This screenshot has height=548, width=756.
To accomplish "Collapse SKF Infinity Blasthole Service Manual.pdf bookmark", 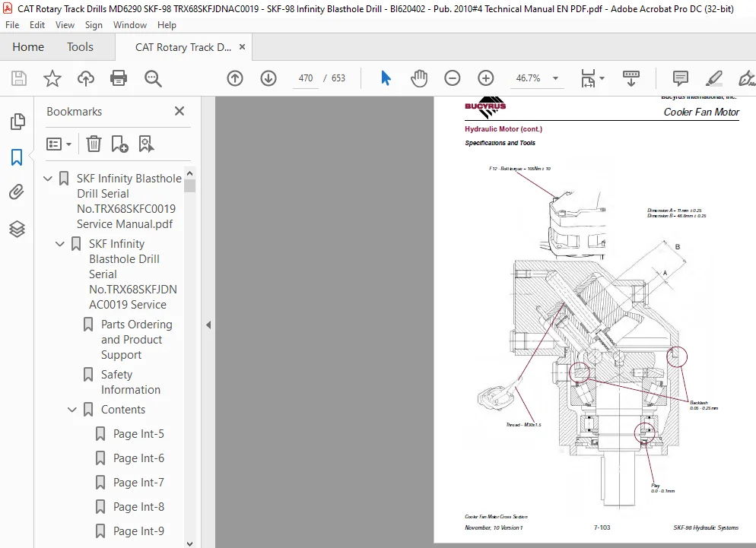I will pyautogui.click(x=48, y=179).
